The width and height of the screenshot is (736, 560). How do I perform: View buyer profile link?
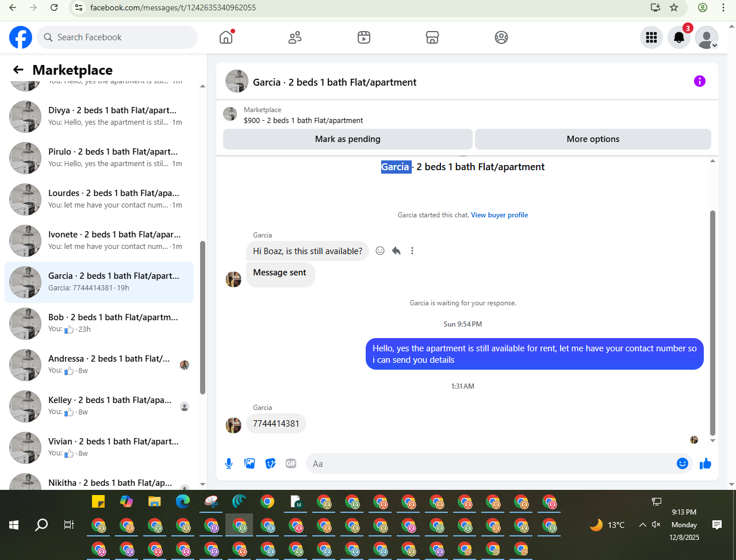[499, 215]
